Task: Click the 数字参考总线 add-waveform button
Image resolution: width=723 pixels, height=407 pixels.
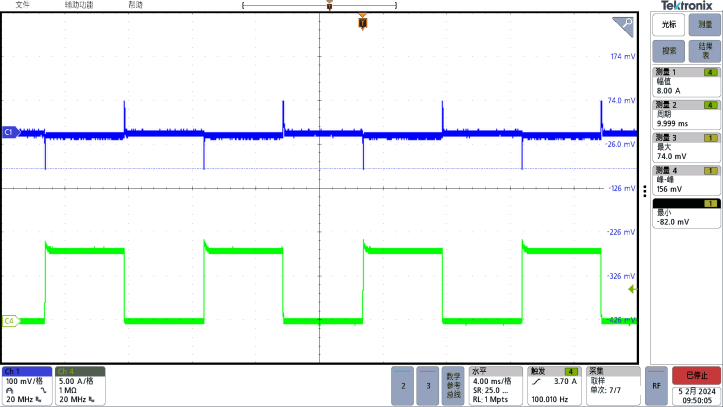Action: [453, 386]
